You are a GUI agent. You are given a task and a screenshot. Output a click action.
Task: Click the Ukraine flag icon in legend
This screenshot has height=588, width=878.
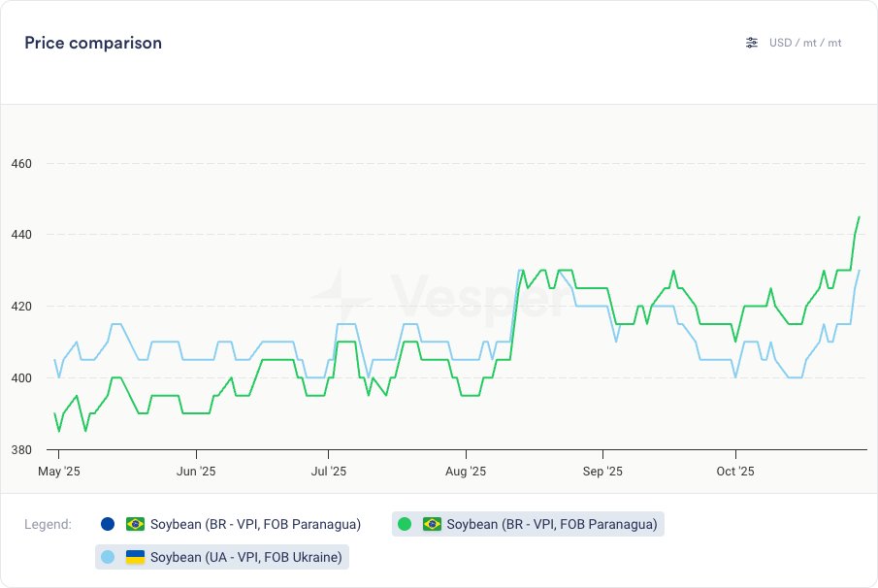point(136,557)
